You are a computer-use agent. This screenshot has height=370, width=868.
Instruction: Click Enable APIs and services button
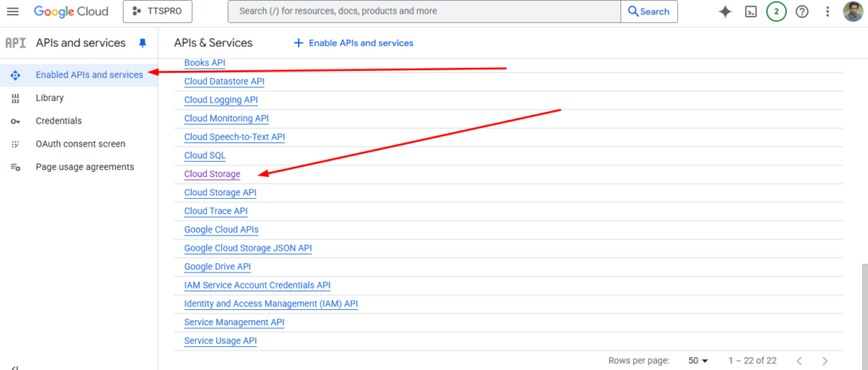353,43
